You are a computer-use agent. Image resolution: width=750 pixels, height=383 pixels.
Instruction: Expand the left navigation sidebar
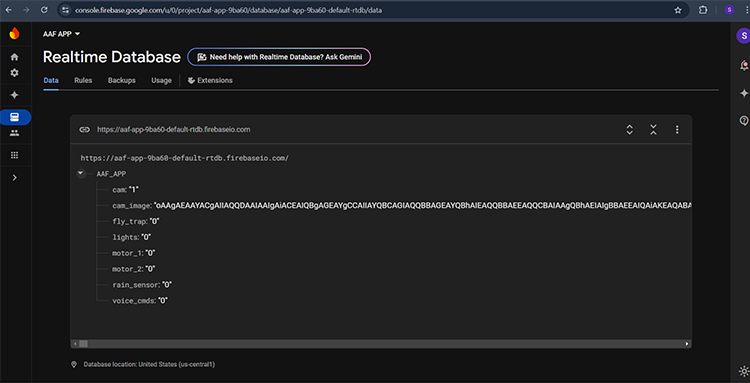coord(14,177)
